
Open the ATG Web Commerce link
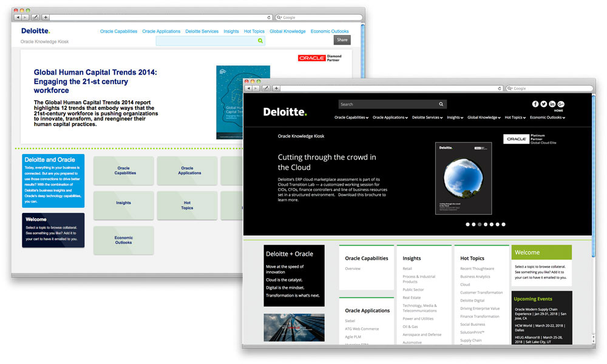pos(362,329)
